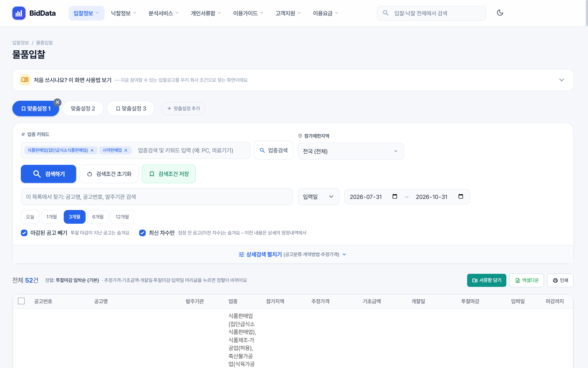Screen dimensions: 588x368
Task: Click 입찰정보 breadcrumb link
Action: click(x=21, y=43)
